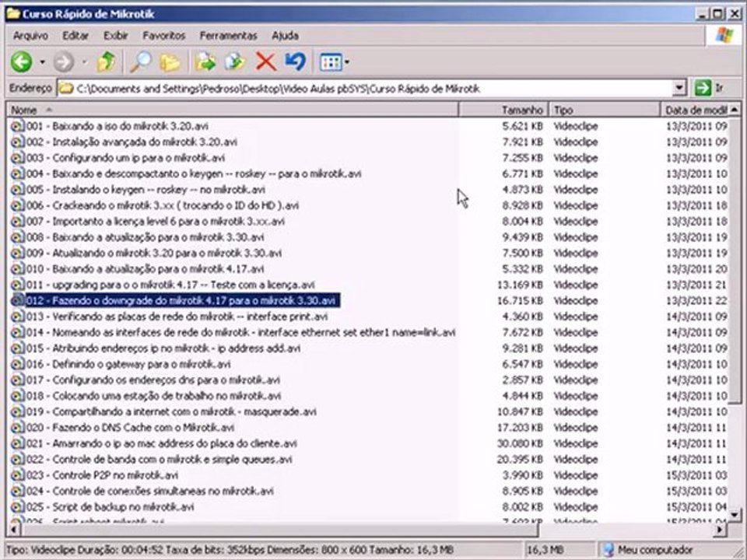Open the Views dropdown arrow
This screenshot has width=747, height=560.
[x=347, y=62]
